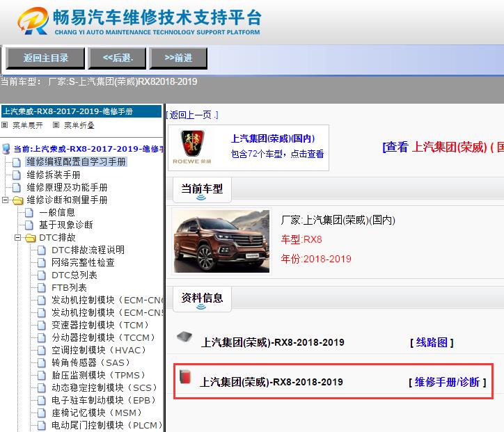Screen dimensions: 504x432
Task: Click page icon of 维修编程配置自学习手册
Action: [17, 162]
